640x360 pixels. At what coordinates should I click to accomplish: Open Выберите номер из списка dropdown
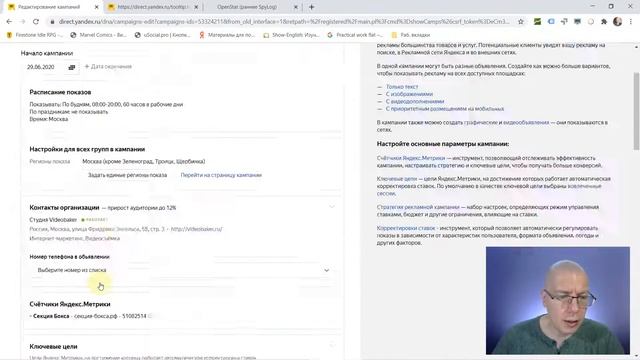coord(182,270)
